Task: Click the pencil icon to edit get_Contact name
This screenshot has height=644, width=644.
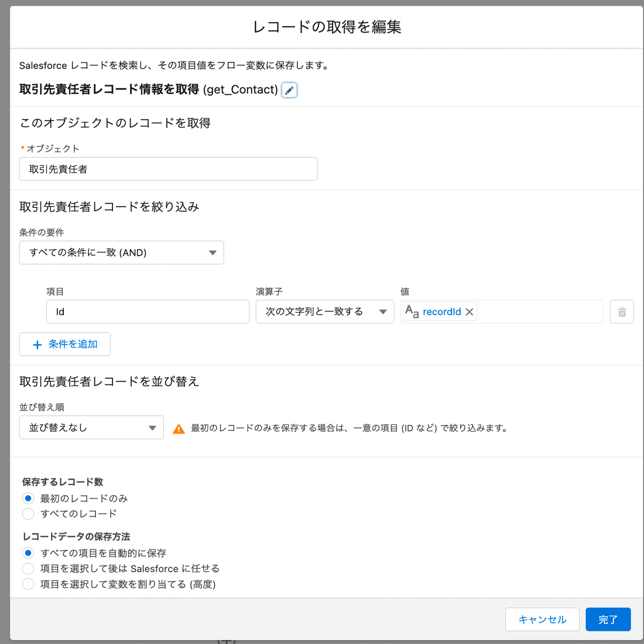Action: [289, 90]
